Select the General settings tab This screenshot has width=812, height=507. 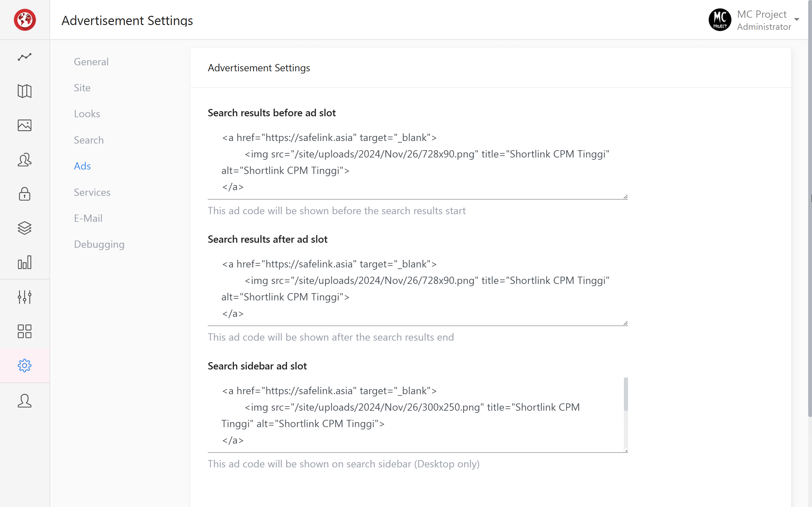[x=91, y=62]
